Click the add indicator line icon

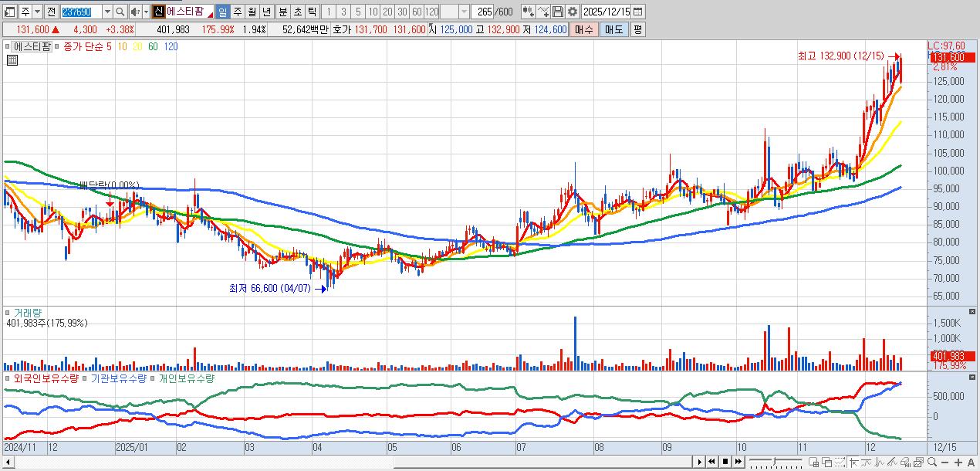click(543, 12)
